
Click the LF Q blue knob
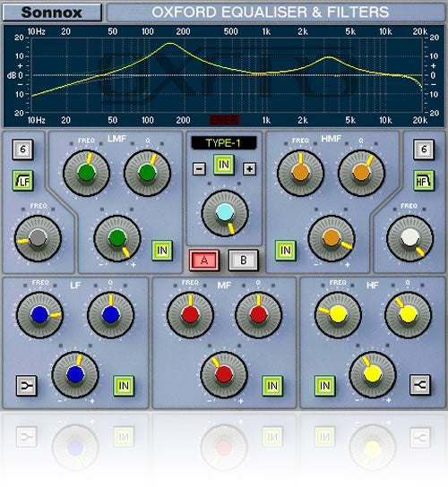click(111, 314)
